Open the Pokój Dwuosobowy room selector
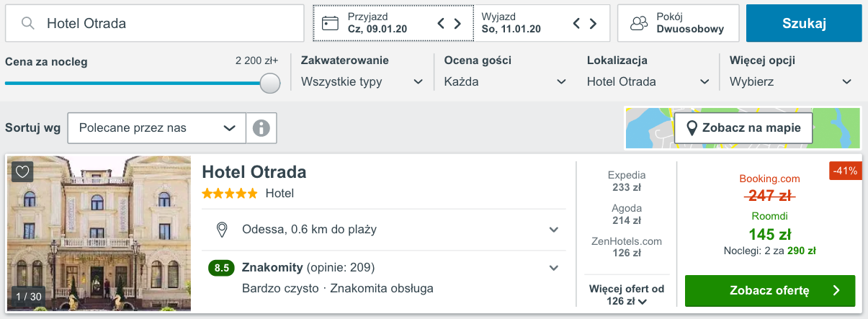 pos(678,23)
